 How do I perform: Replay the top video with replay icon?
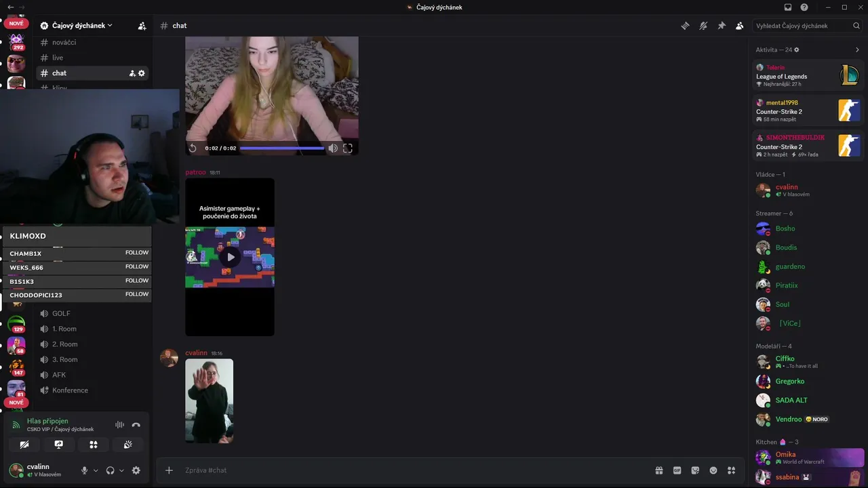coord(193,148)
